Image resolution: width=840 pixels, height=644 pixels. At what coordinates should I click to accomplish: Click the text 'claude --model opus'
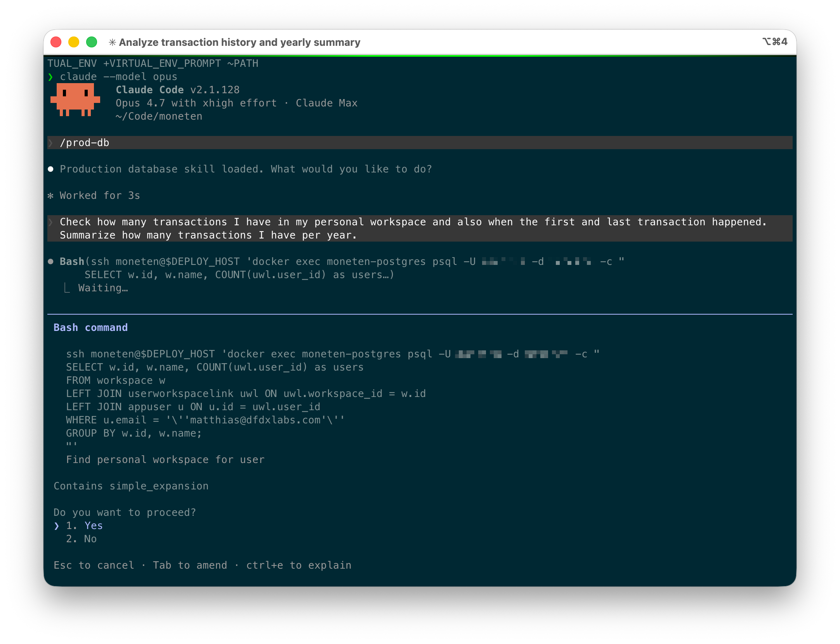(118, 77)
